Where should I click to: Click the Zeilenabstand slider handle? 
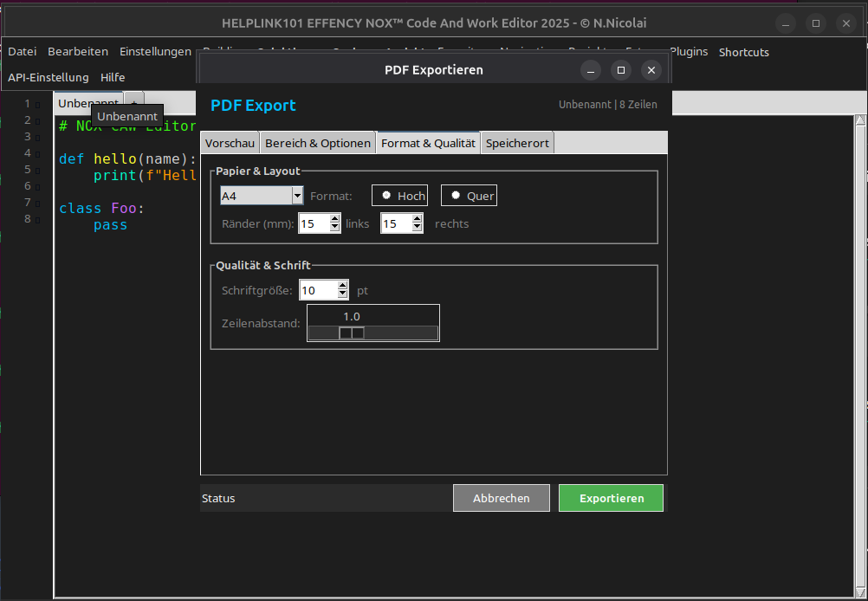click(351, 333)
